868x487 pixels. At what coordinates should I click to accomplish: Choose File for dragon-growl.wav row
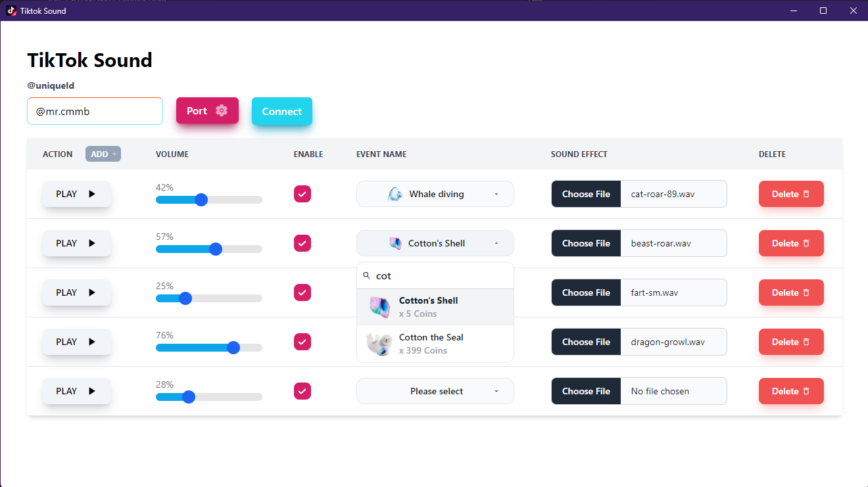586,342
